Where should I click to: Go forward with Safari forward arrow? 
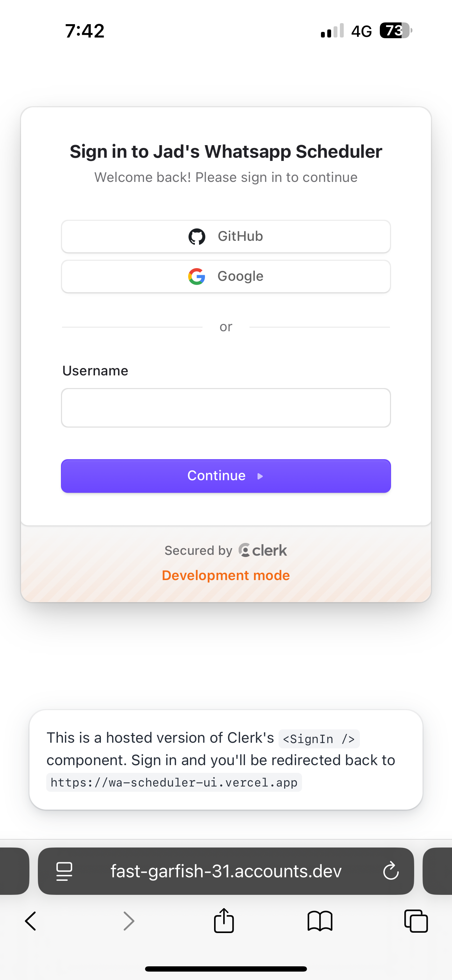[x=129, y=921]
